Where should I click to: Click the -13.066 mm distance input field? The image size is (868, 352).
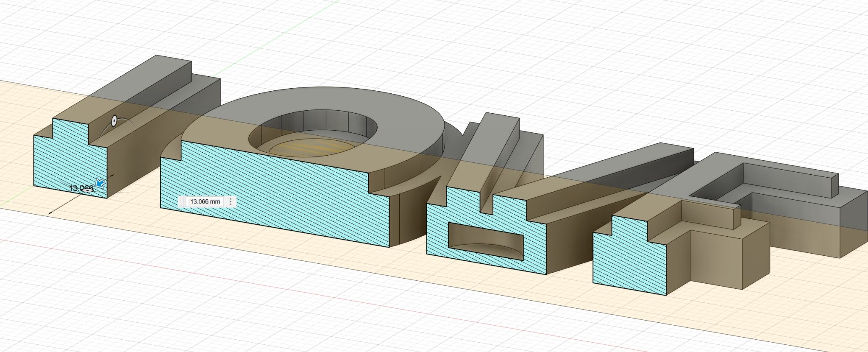[204, 201]
